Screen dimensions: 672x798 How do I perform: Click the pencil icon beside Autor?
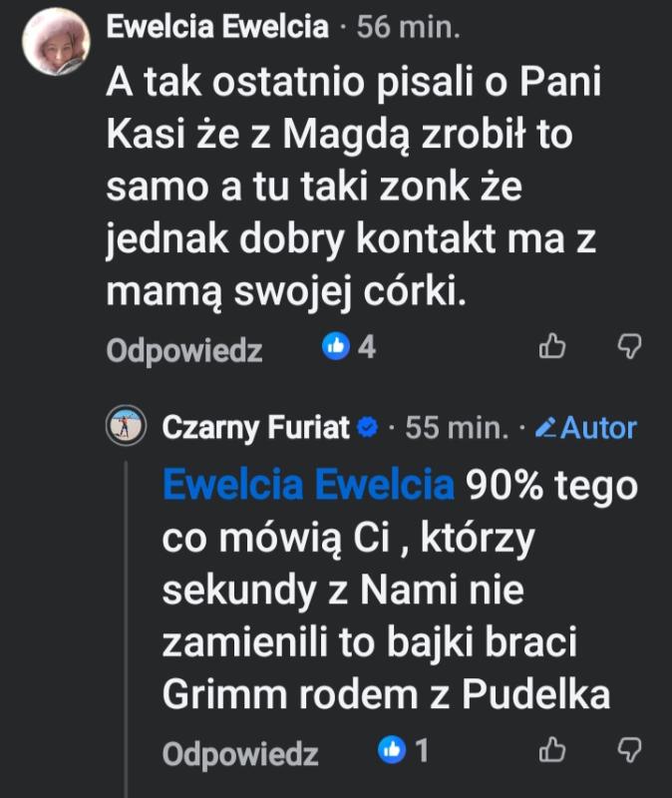(545, 428)
